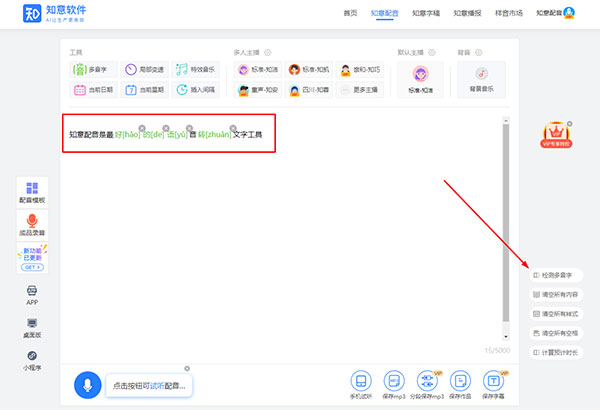Click the 手机试听 phone preview icon
This screenshot has height=410, width=600.
click(x=361, y=381)
